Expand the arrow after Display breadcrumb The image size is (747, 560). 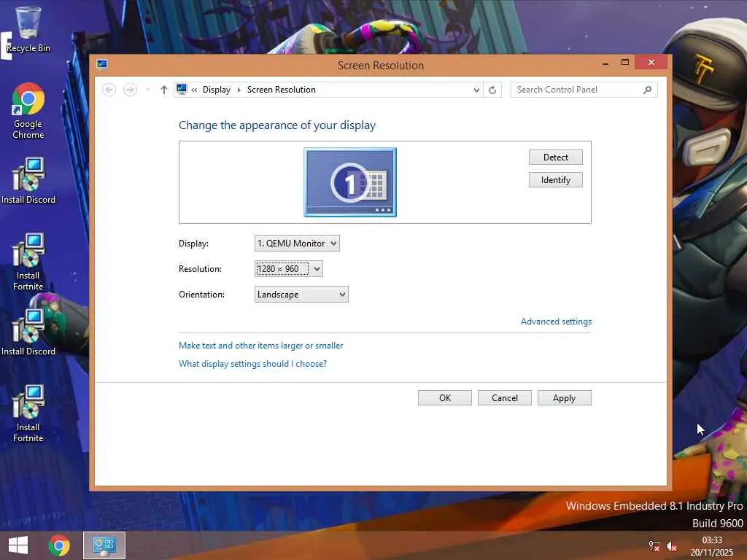pyautogui.click(x=239, y=90)
